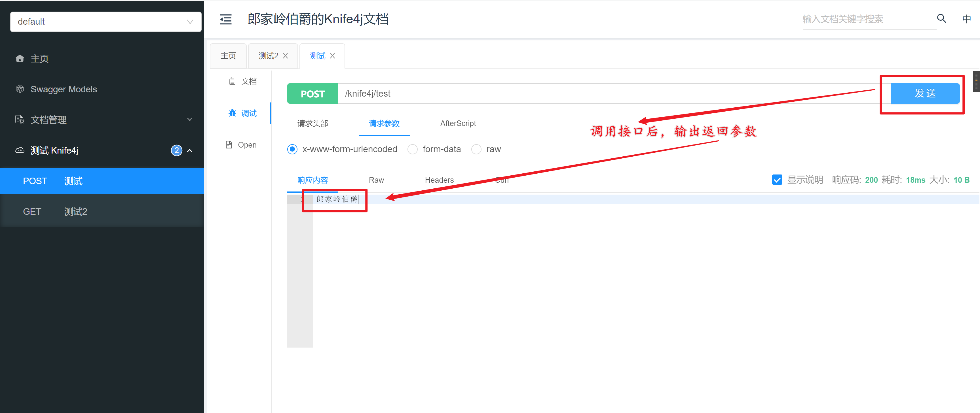Click the response size value 10 B

point(961,180)
